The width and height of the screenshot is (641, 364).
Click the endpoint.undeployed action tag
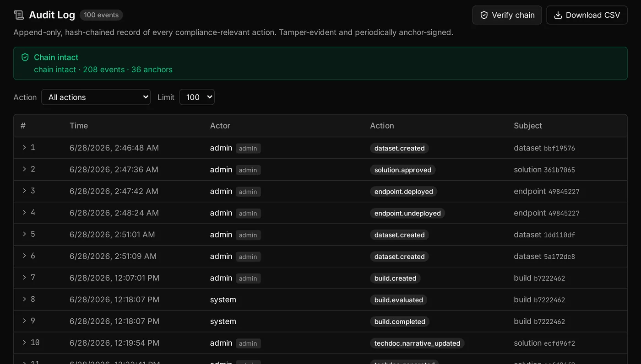(x=407, y=213)
